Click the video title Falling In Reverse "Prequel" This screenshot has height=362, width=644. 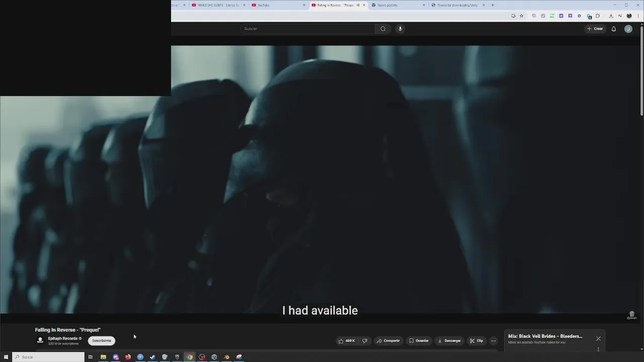(68, 330)
